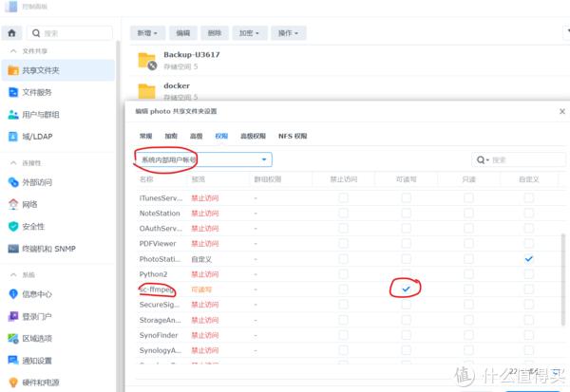570x392 pixels.
Task: Open 用户与群组 users icon
Action: 13,115
